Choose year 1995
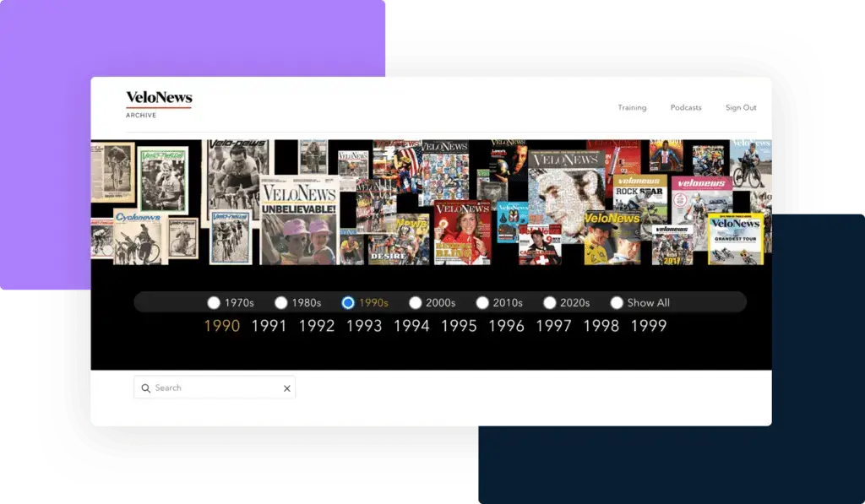 459,326
